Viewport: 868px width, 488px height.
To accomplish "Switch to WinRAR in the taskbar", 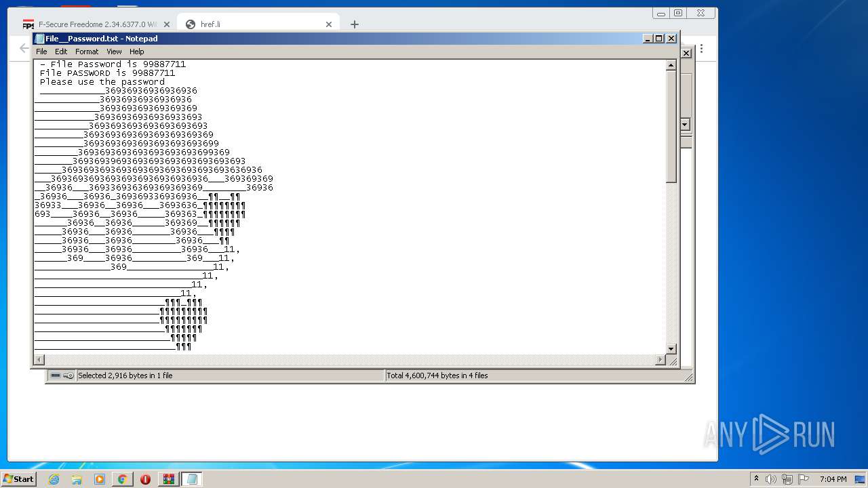I will pos(168,479).
